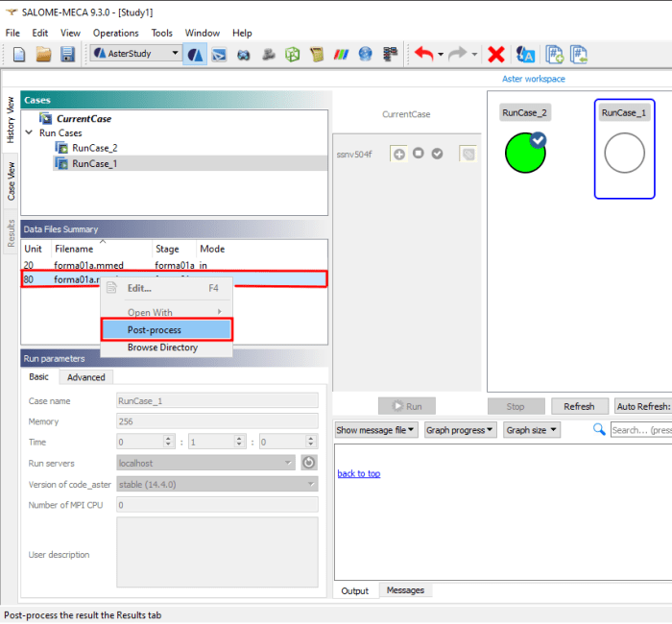Activate the yellow notepad module icon
Viewport: 672px width, 624px height.
pos(317,55)
